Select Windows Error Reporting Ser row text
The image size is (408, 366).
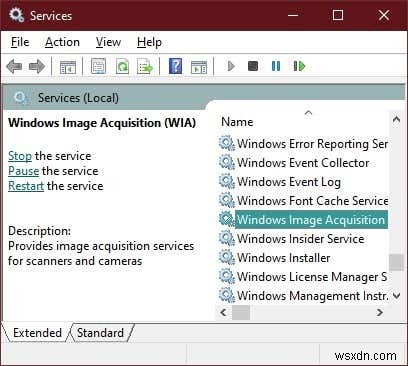click(312, 144)
